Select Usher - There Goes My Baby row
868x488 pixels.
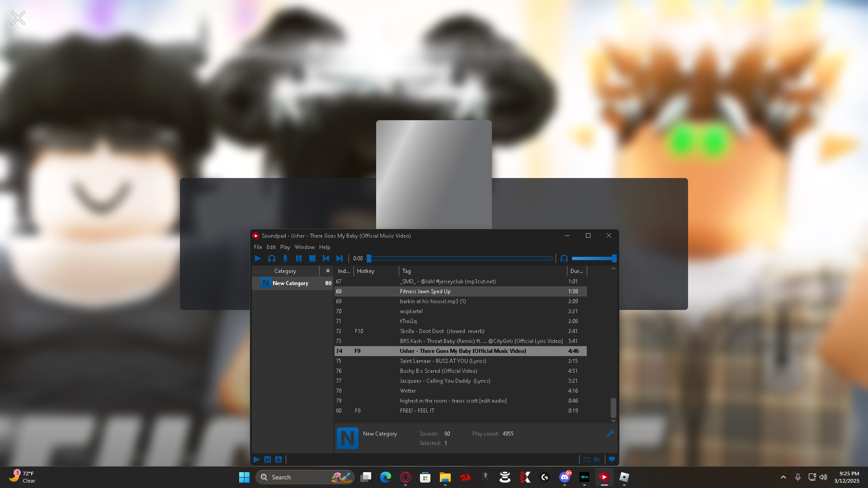coord(461,351)
